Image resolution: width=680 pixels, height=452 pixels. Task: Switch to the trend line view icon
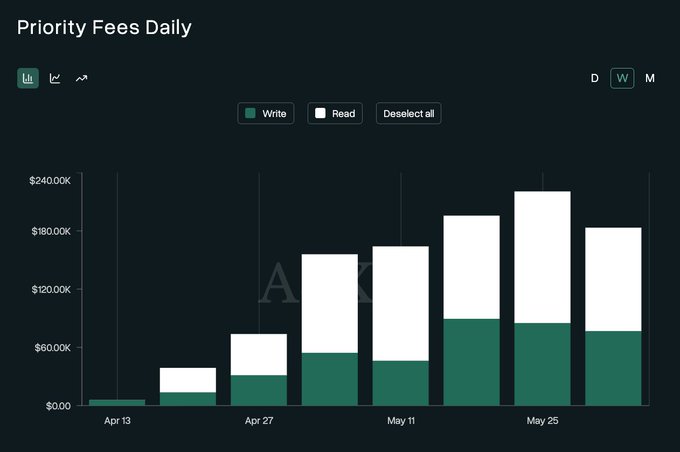(x=82, y=79)
